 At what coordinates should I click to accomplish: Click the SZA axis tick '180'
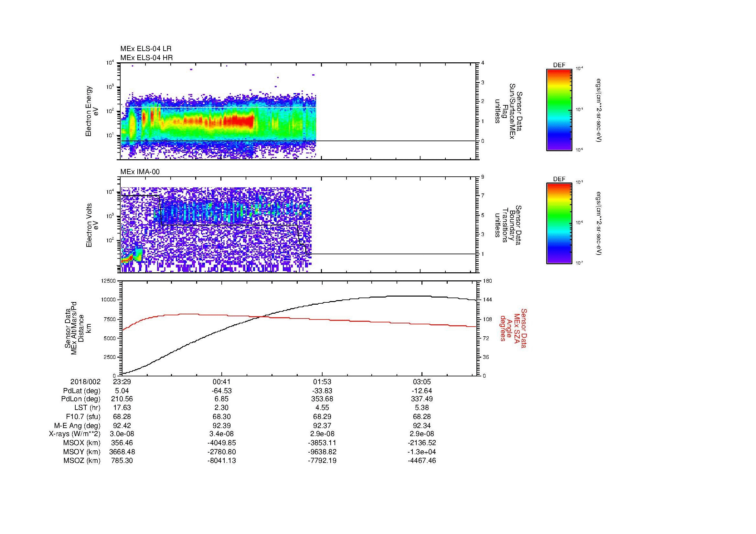[487, 281]
